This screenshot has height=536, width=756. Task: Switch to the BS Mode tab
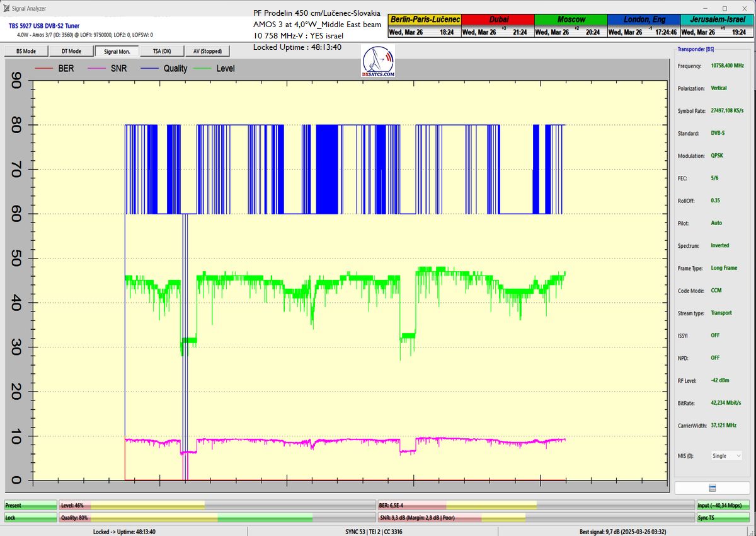(x=25, y=51)
